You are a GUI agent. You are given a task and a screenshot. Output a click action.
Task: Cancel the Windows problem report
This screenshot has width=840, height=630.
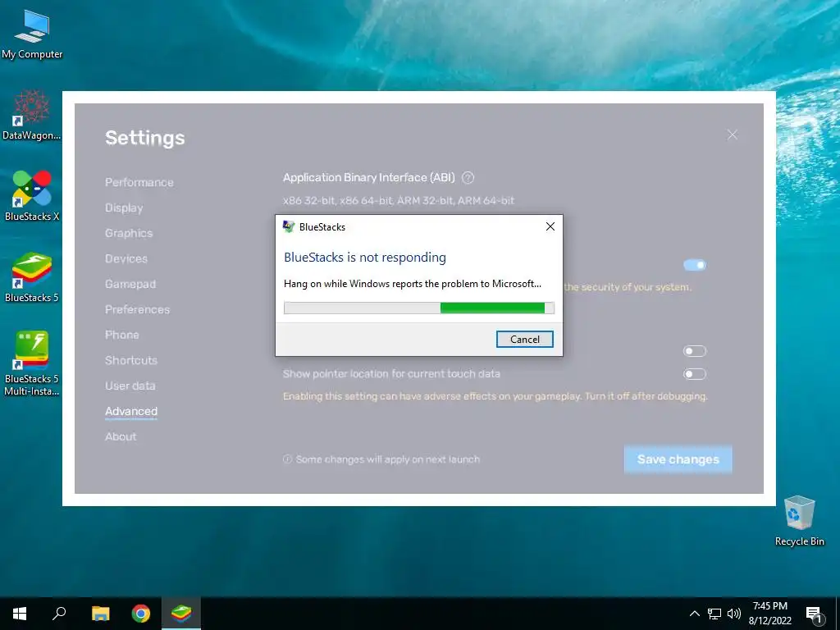coord(524,339)
